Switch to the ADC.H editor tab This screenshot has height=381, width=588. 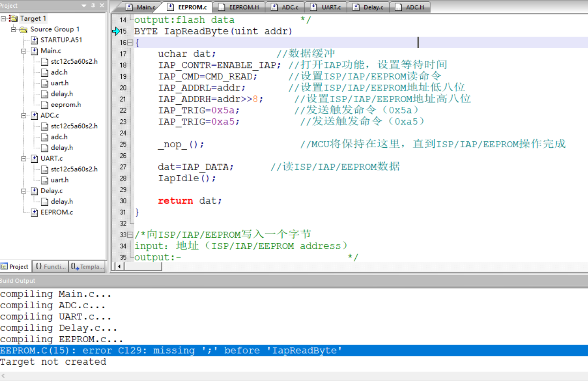[410, 7]
